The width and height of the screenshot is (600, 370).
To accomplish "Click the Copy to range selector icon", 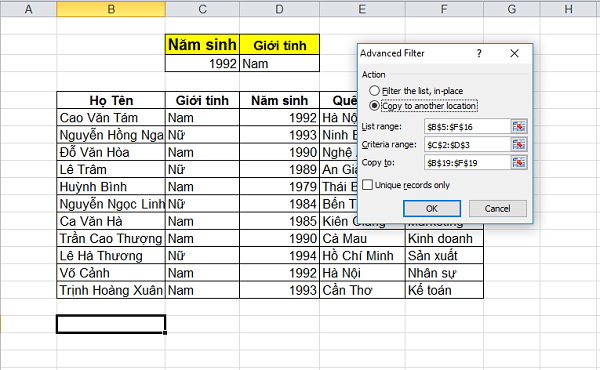I will [x=518, y=163].
